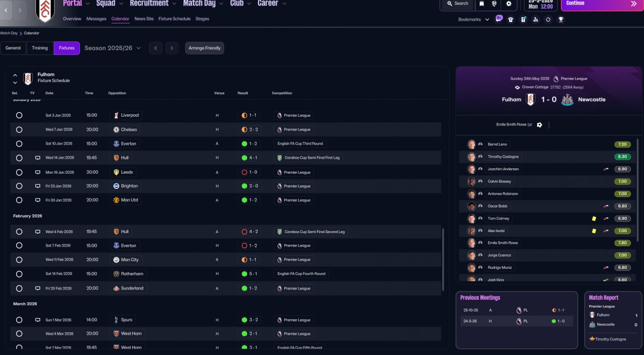
Task: Select the Chelsea fixture radio circle
Action: [19, 129]
